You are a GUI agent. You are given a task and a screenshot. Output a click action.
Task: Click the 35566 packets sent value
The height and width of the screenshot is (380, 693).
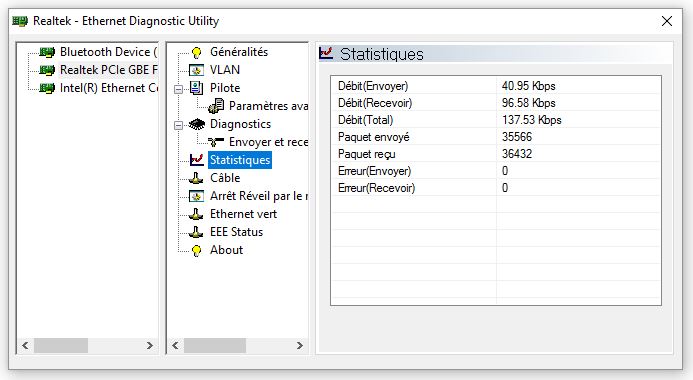click(x=517, y=137)
